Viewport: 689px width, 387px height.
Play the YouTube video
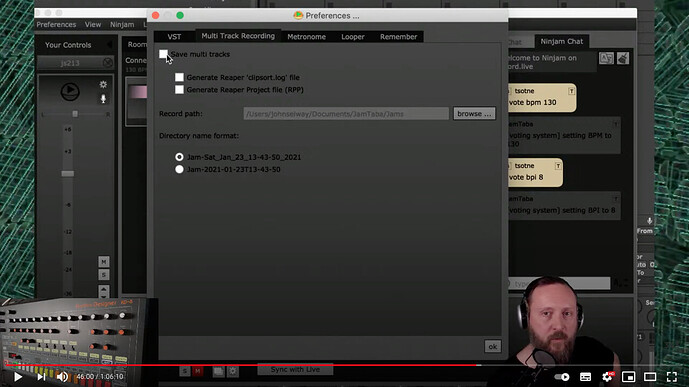coord(18,376)
